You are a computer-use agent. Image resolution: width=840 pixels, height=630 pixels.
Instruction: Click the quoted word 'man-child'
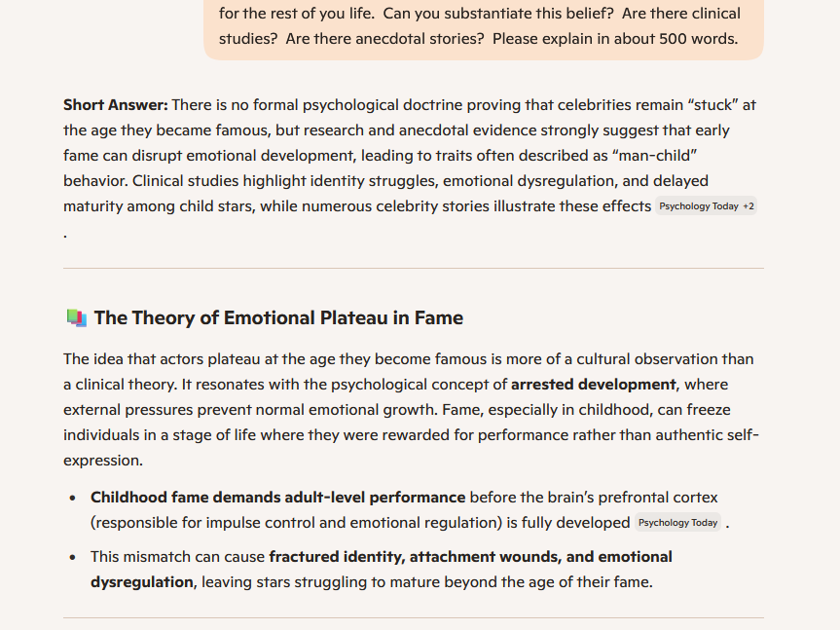point(658,156)
